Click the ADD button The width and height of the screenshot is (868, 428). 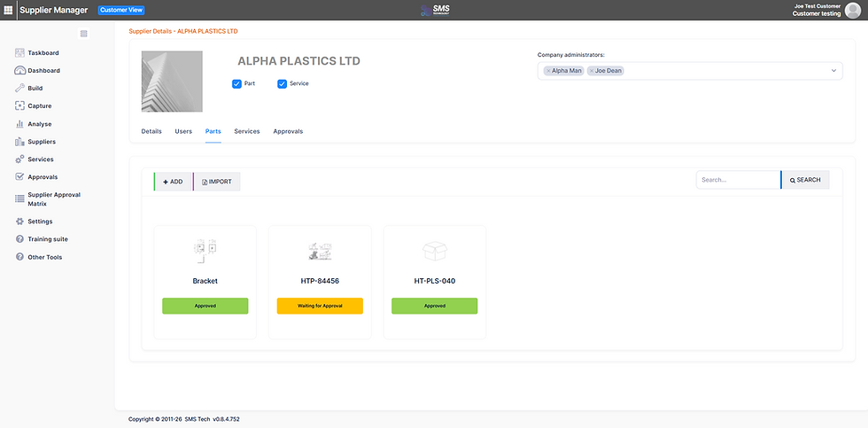(173, 182)
